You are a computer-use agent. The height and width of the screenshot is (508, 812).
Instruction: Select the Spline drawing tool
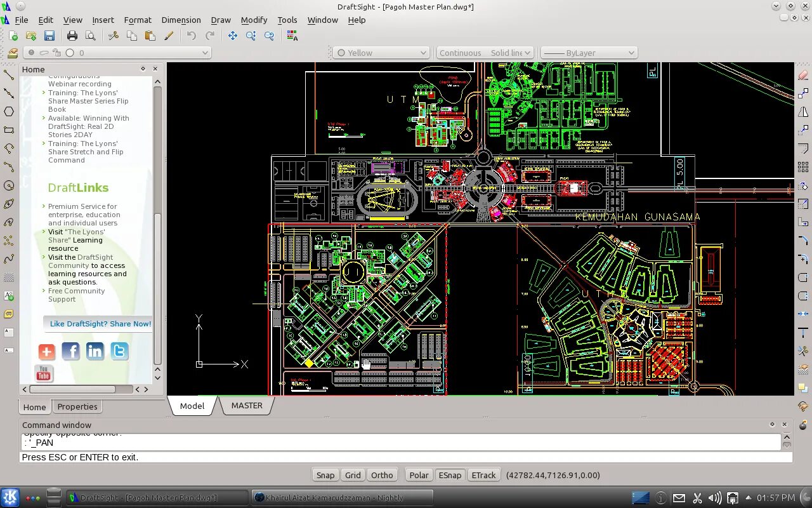pyautogui.click(x=9, y=259)
